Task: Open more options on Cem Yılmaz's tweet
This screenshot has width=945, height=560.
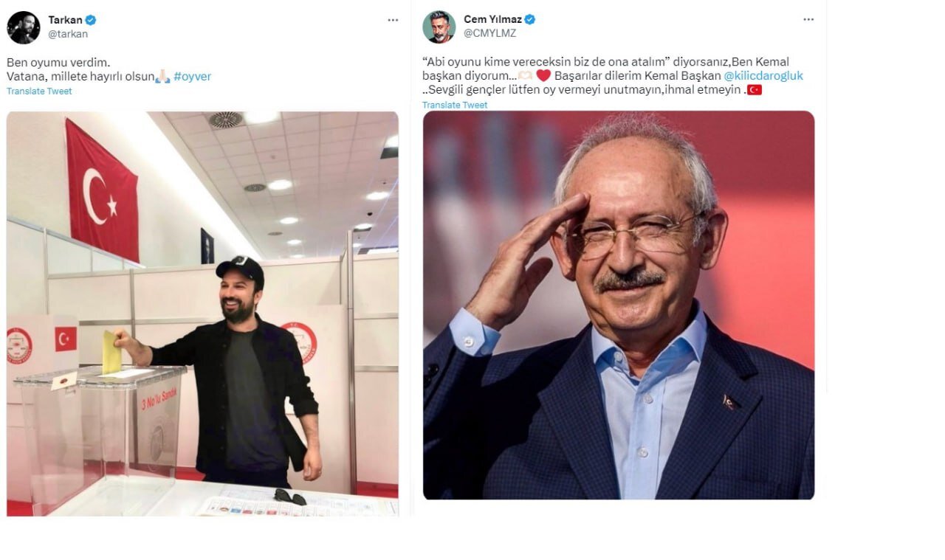Action: 808,19
